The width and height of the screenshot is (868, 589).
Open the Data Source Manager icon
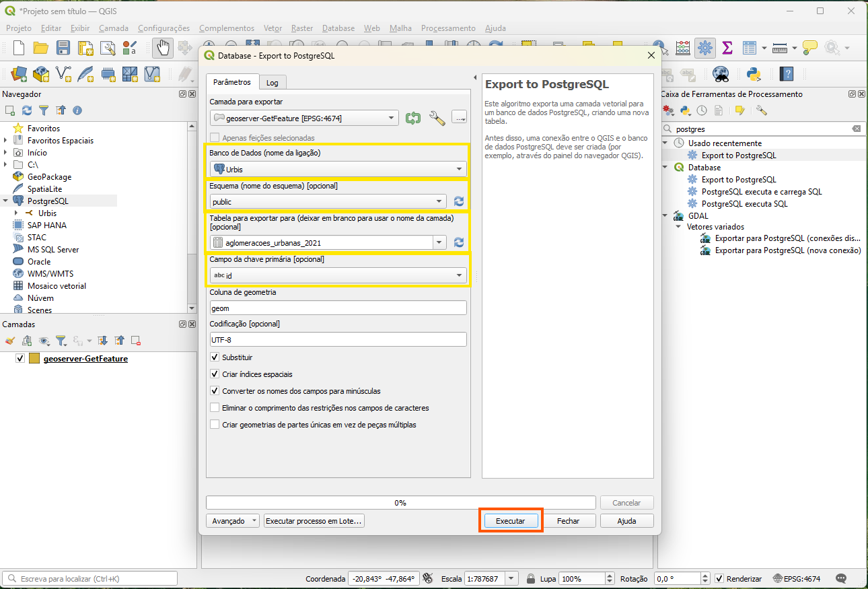coord(19,73)
